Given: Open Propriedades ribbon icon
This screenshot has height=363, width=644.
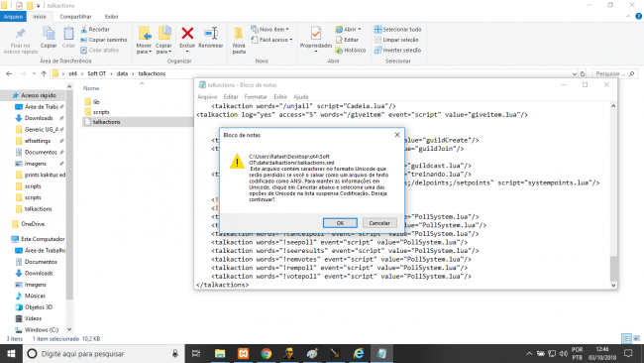Looking at the screenshot, I should click(x=316, y=39).
